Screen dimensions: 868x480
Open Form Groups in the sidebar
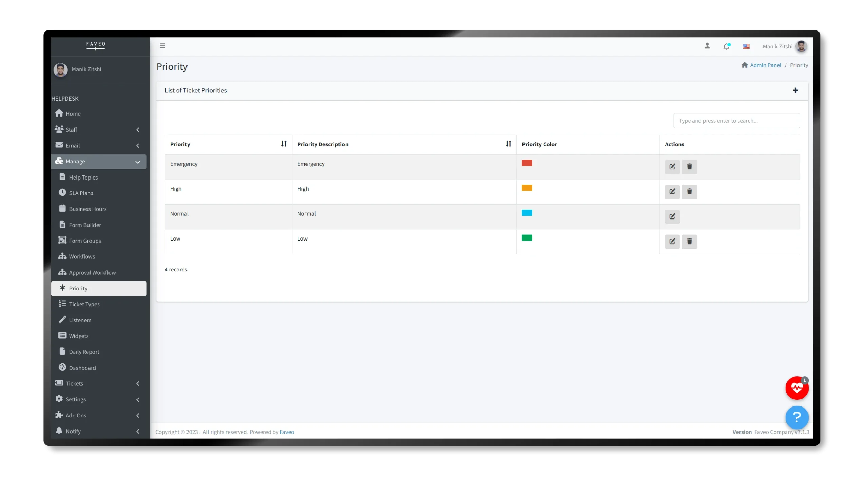pos(99,241)
